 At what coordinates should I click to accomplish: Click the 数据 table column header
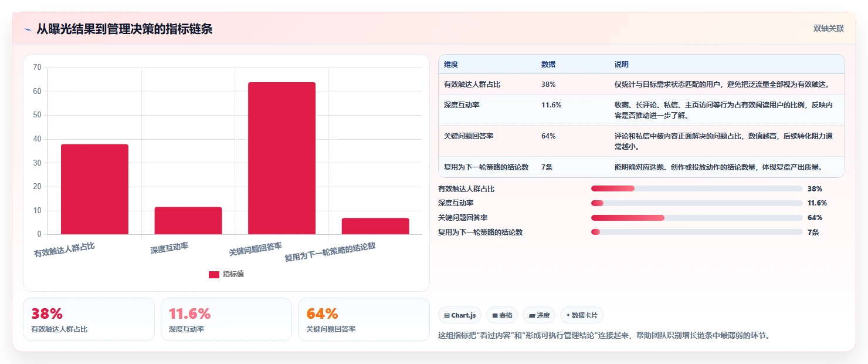click(548, 64)
